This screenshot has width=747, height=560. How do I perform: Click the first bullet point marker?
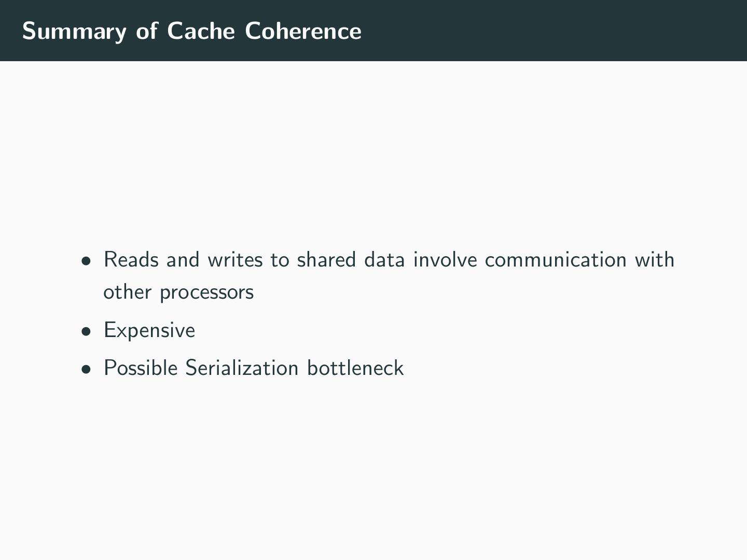(x=86, y=261)
